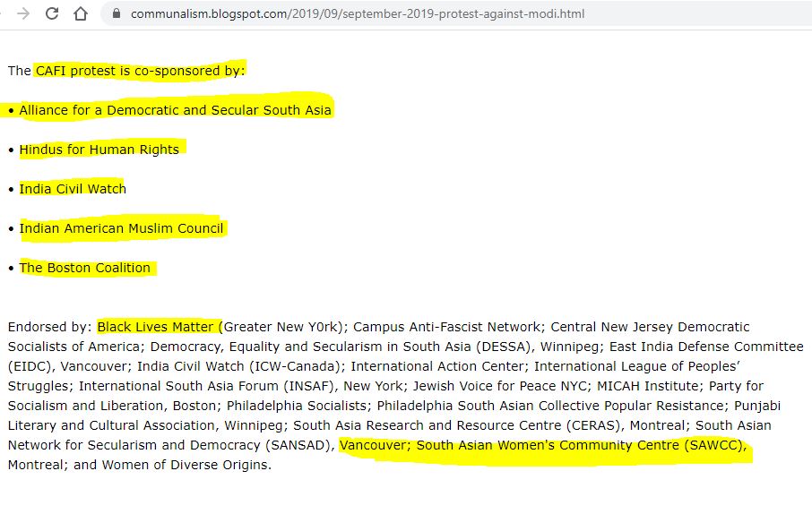Screen dimensions: 812x514
Task: Click '(SANSAD)' acronym text
Action: click(x=298, y=445)
